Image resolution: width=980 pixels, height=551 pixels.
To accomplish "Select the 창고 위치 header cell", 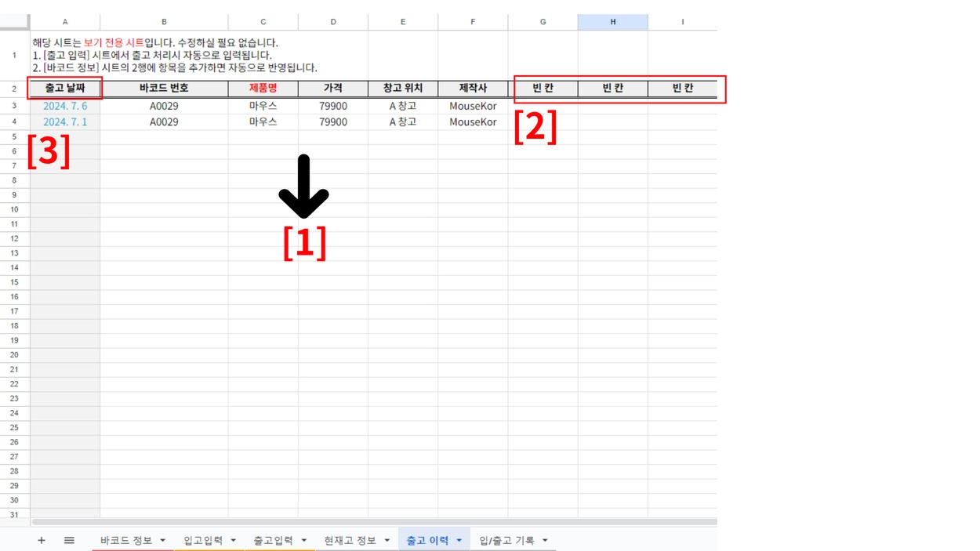I will pyautogui.click(x=403, y=88).
